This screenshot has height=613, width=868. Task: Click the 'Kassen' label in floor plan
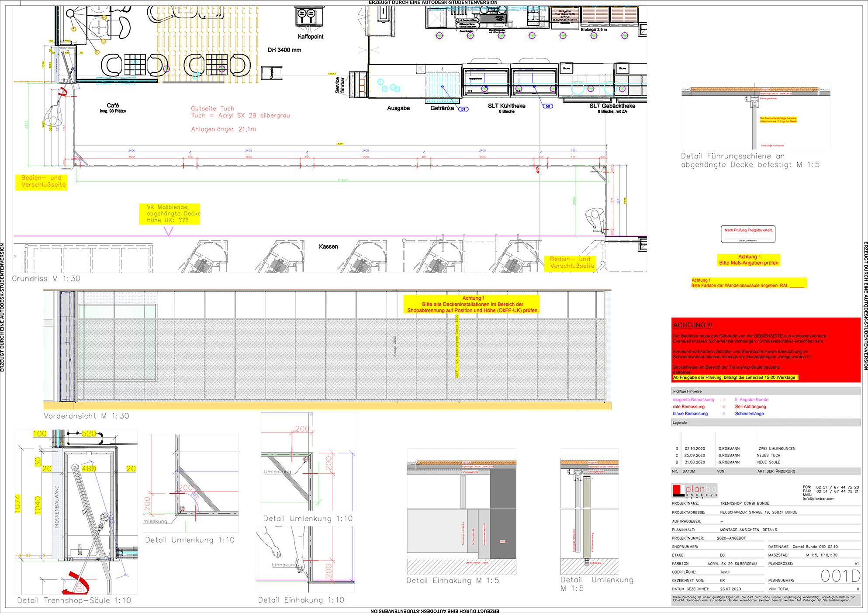(328, 246)
